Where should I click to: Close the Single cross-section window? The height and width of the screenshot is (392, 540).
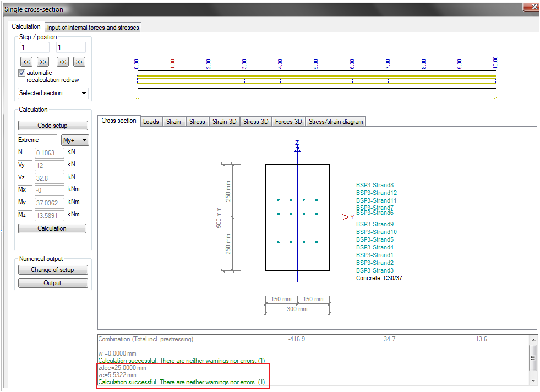[x=531, y=7]
